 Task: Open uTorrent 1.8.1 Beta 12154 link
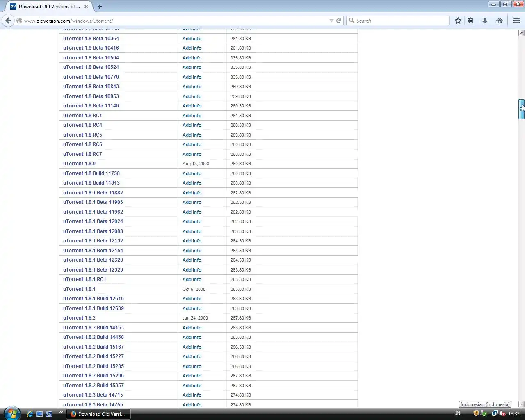point(93,251)
